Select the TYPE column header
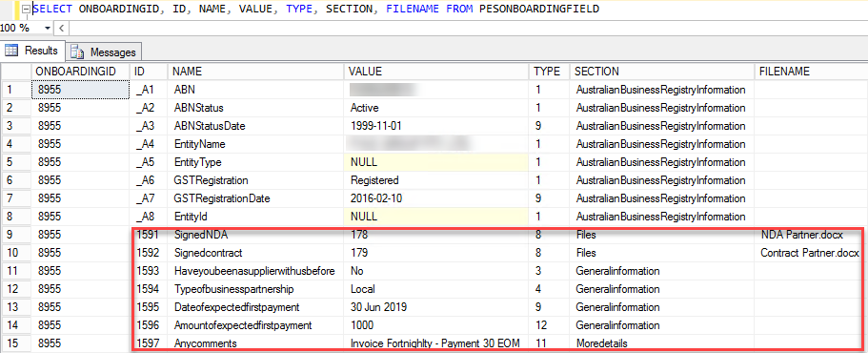This screenshot has width=868, height=353. coord(549,72)
